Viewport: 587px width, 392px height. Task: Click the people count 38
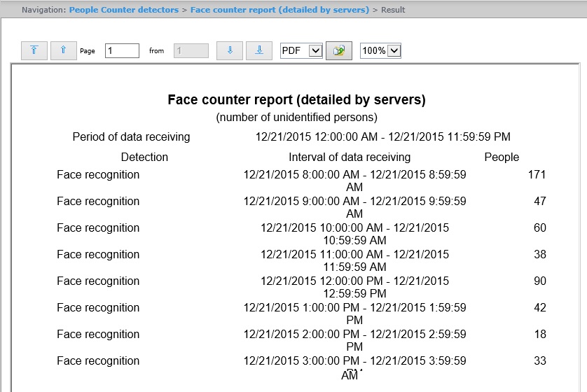tap(540, 254)
